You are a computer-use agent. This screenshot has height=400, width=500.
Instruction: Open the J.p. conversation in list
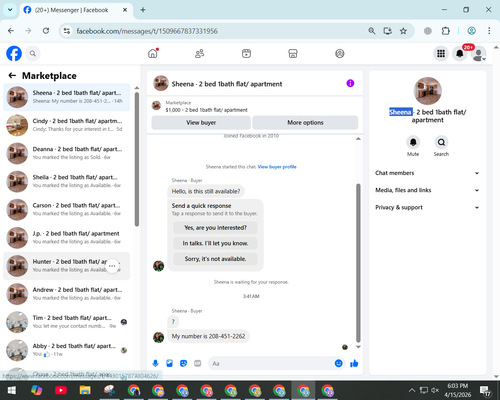click(x=67, y=238)
